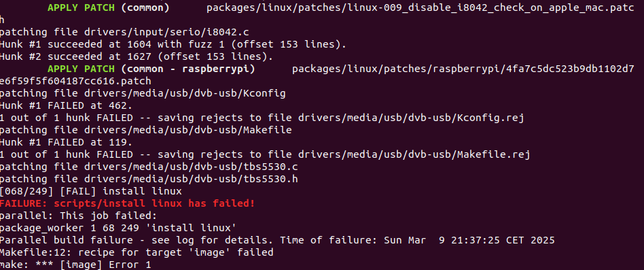Click the red FAILURE scripts/install linux line
Viewport: 644px width, 270px height.
[x=127, y=203]
